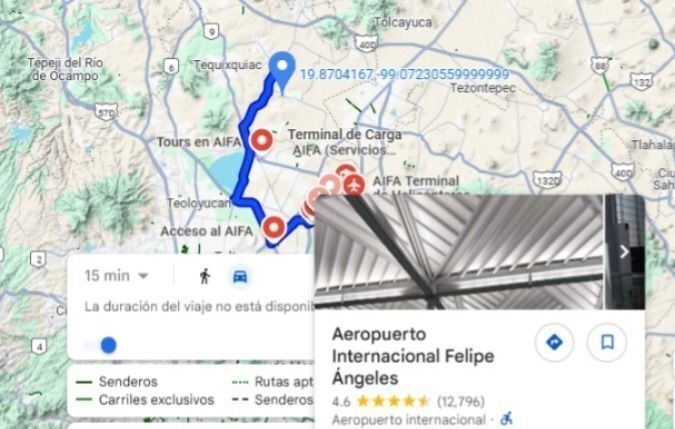Screen dimensions: 675x429
Task: Click the Carriles exclusivos legend entry
Action: [145, 400]
